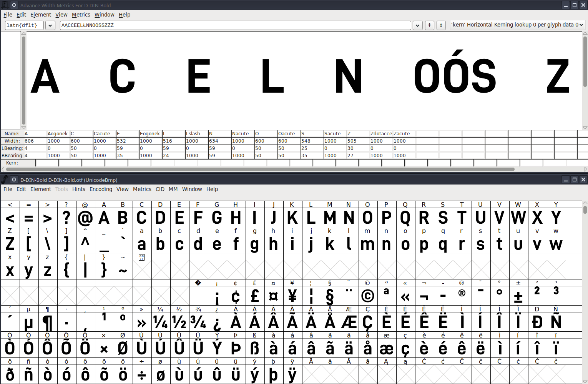Open the glyph text string history dropdown
Screen dimensions: 588x384
pyautogui.click(x=417, y=25)
